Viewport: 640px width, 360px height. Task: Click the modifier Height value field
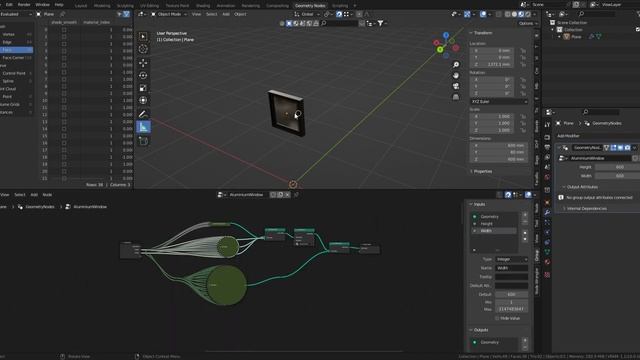(x=617, y=167)
